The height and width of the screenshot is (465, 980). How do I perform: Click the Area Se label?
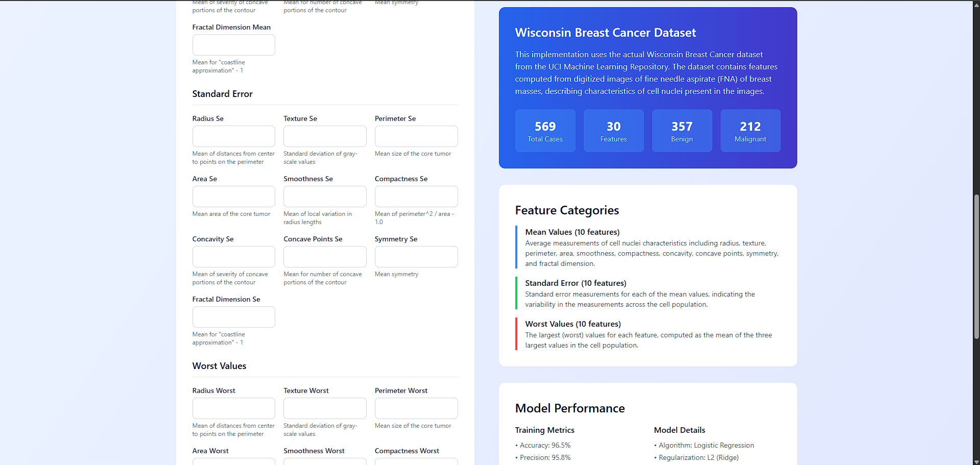(205, 179)
